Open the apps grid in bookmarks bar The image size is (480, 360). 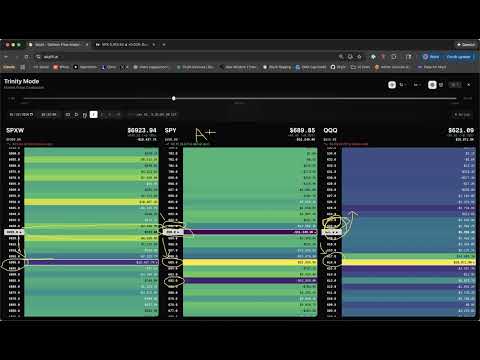point(23,67)
